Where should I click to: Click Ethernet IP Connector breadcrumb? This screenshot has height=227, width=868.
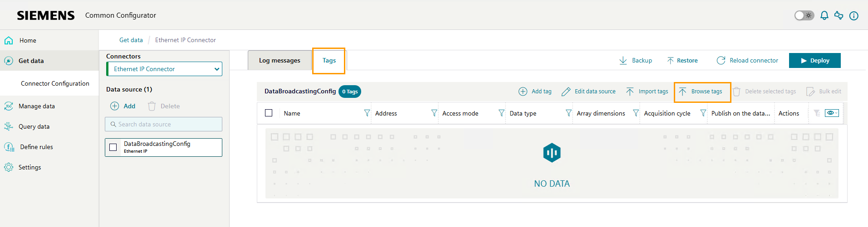click(x=186, y=40)
